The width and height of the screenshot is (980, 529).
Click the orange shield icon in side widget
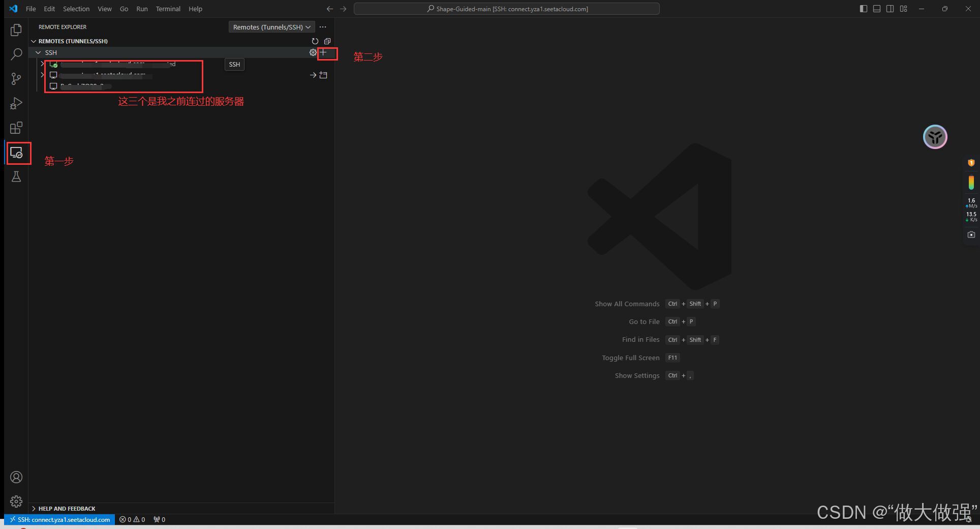[x=971, y=163]
